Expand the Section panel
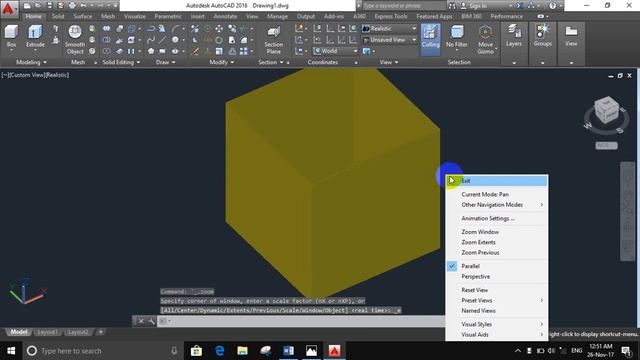This screenshot has width=640, height=360. pos(271,62)
